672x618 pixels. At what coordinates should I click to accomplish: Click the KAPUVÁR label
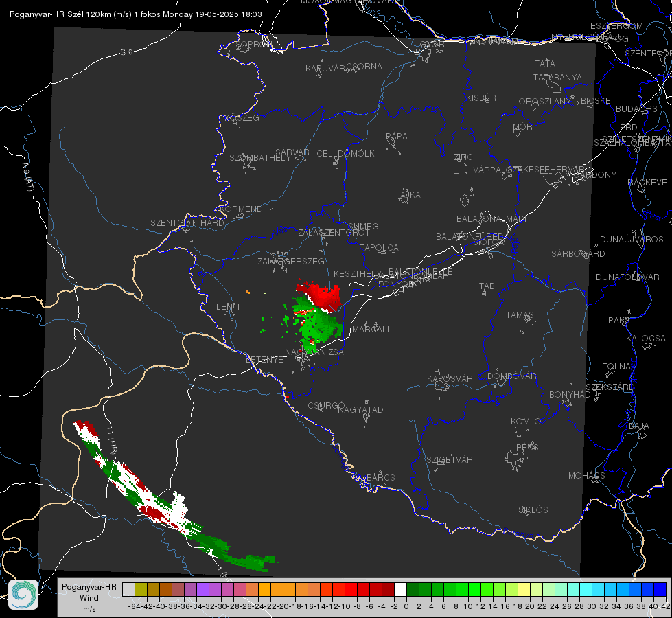[x=325, y=69]
